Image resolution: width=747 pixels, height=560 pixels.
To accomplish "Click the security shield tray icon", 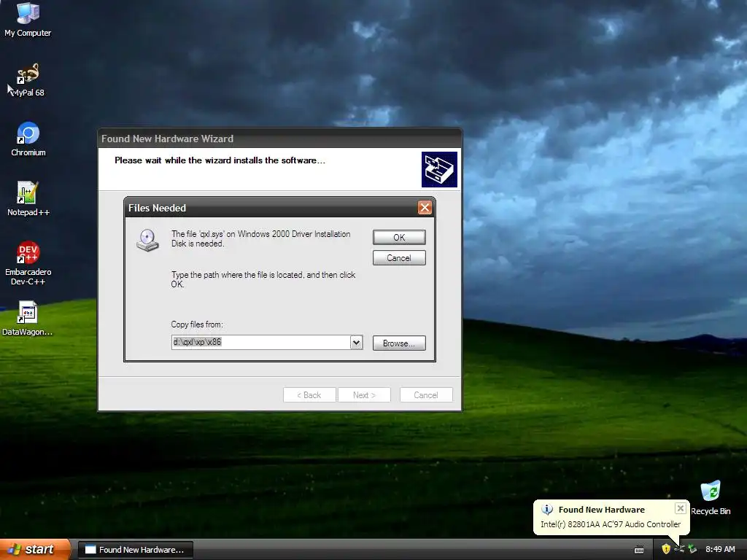I will 665,549.
